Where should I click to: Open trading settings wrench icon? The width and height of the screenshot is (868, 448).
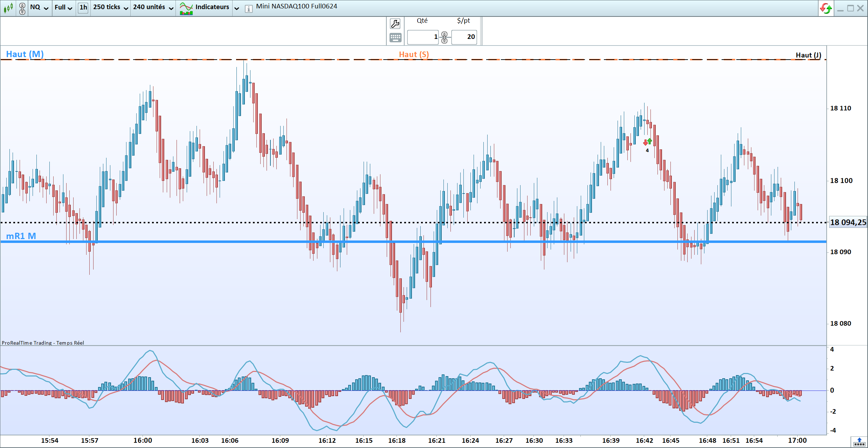[395, 24]
